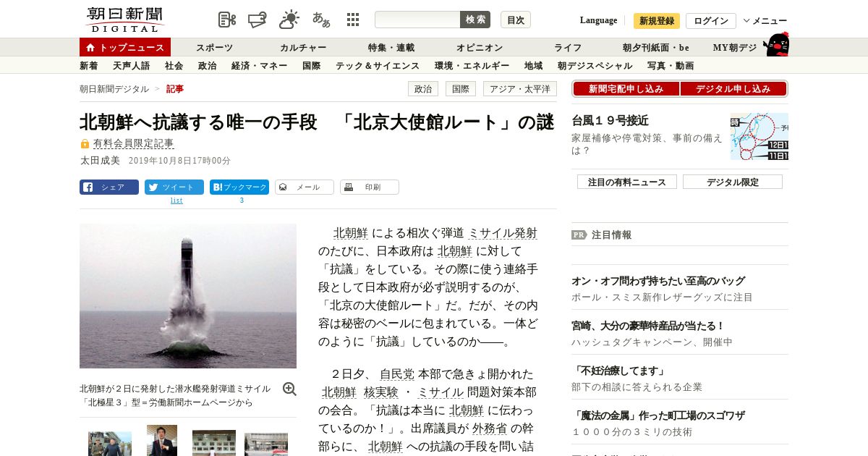868x456 pixels.
Task: Change font size with ああ icon
Action: 321,20
